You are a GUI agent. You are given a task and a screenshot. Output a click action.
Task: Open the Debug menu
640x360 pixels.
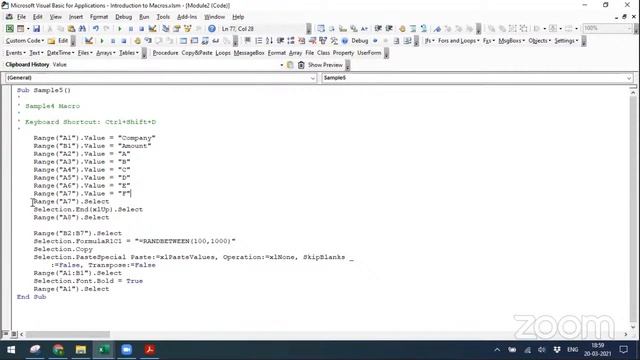coord(123,17)
